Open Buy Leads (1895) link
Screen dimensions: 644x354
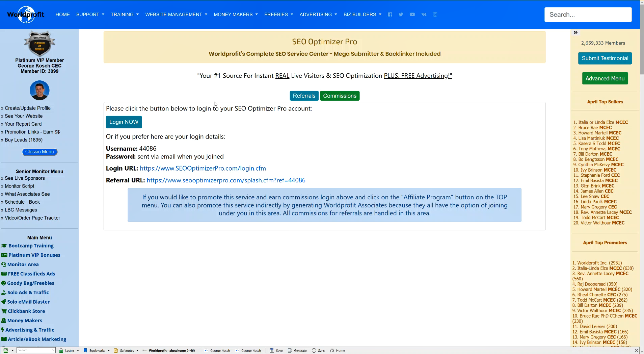[x=24, y=140]
